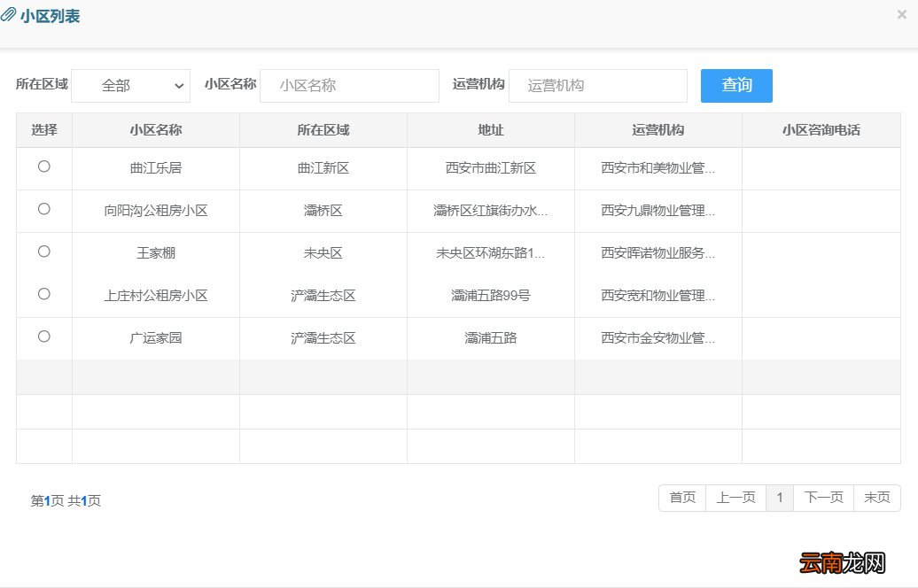Viewport: 918px width, 588px height.
Task: Choose 广运家园 using its radio button
Action: (x=43, y=337)
